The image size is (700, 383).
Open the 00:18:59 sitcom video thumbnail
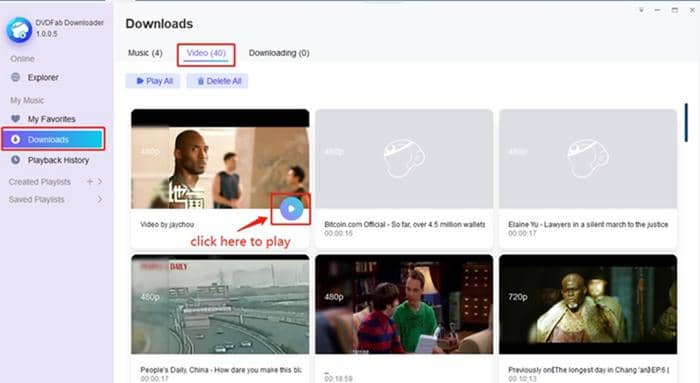point(404,304)
